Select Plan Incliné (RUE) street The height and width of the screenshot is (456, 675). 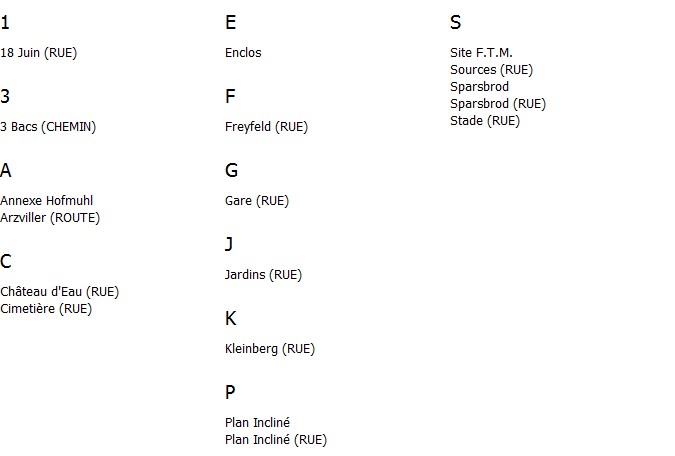276,440
